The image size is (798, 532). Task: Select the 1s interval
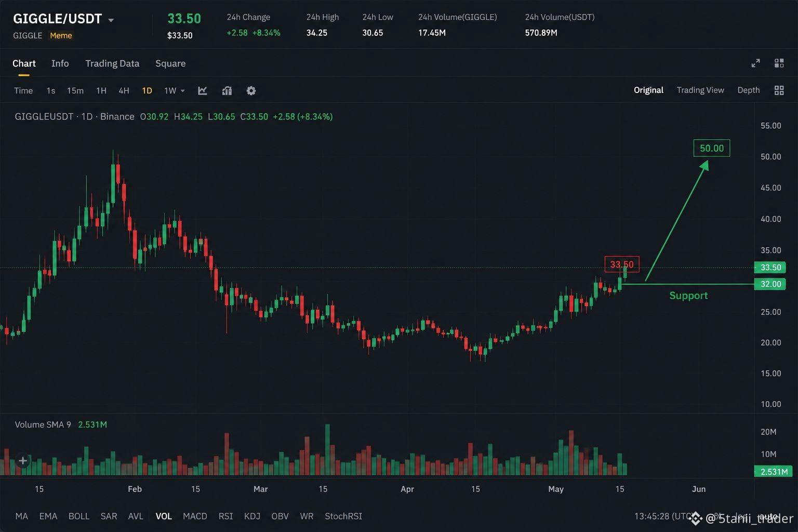[x=51, y=90]
